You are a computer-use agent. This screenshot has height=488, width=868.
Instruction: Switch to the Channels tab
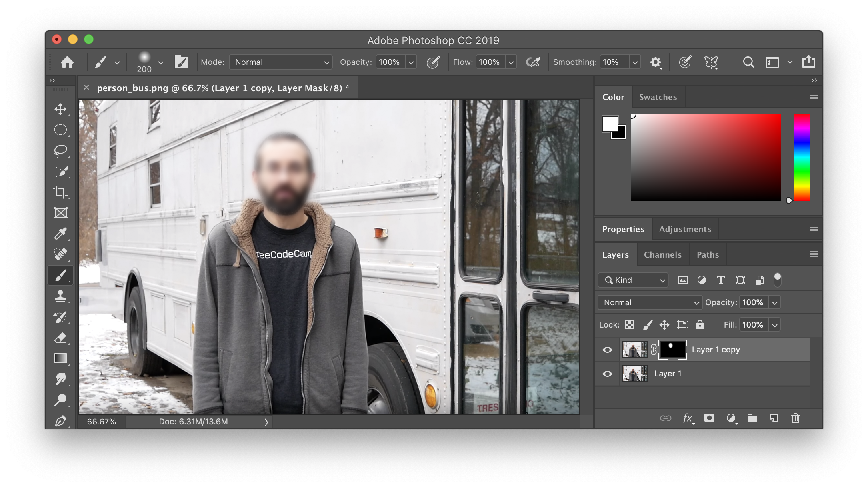(663, 254)
